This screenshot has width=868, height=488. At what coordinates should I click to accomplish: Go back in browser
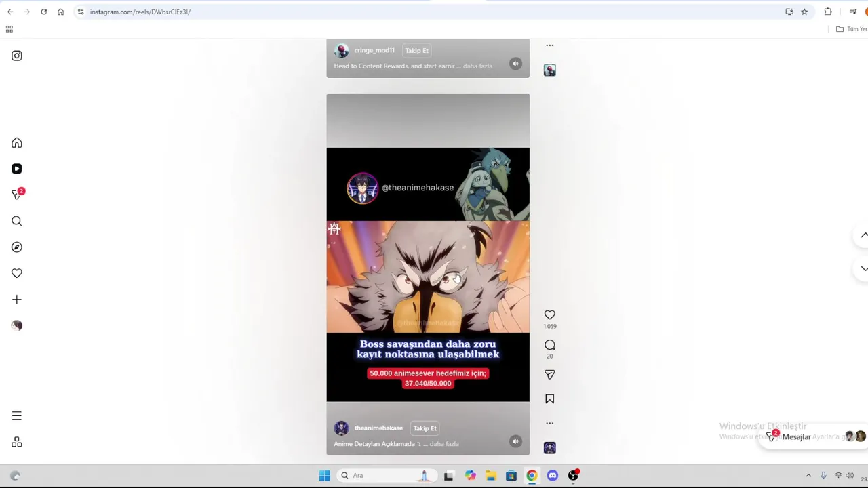10,12
